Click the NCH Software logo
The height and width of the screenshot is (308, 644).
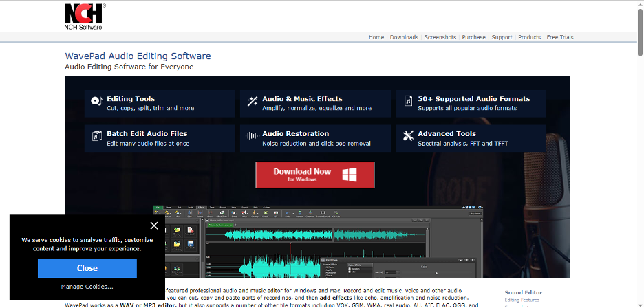click(85, 16)
